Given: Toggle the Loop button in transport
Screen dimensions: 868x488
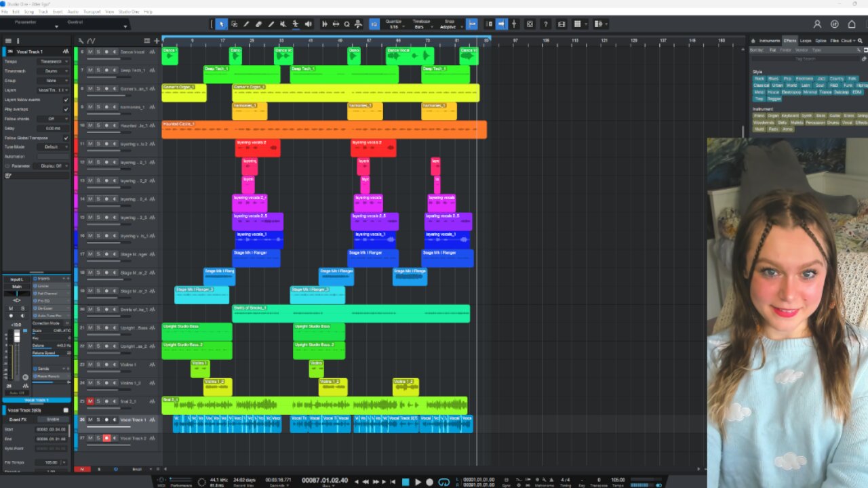Looking at the screenshot, I should click(443, 482).
